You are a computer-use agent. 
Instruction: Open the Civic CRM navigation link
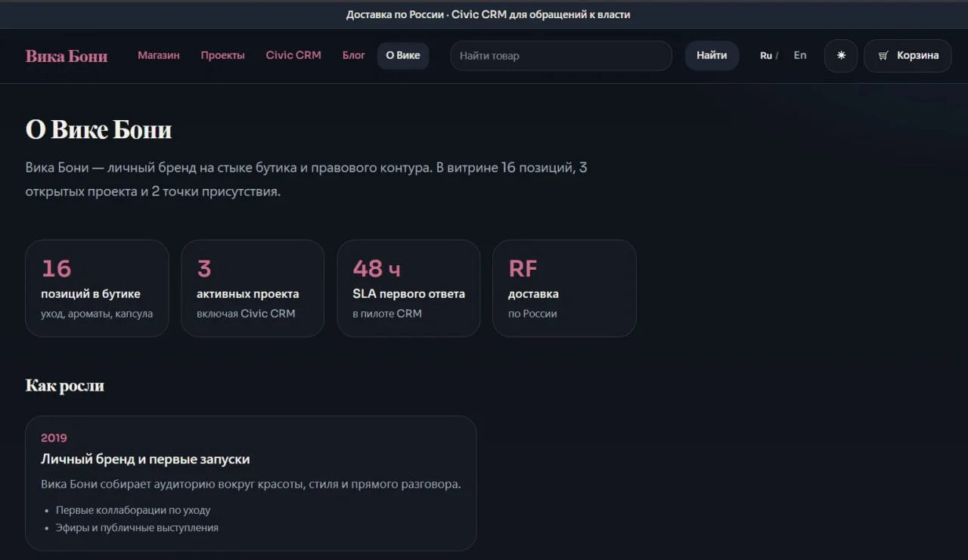[293, 55]
